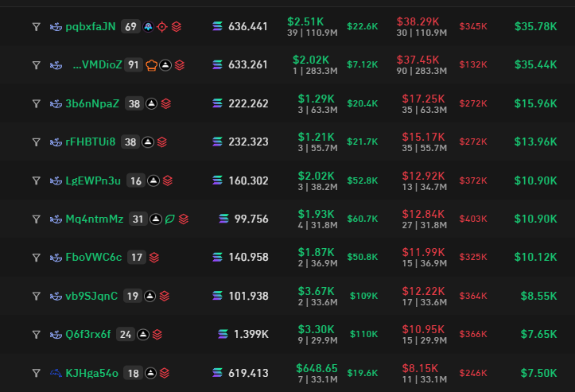Click the $3.67K bought amount for vb9SJqnC
575x392 pixels.
coord(314,291)
